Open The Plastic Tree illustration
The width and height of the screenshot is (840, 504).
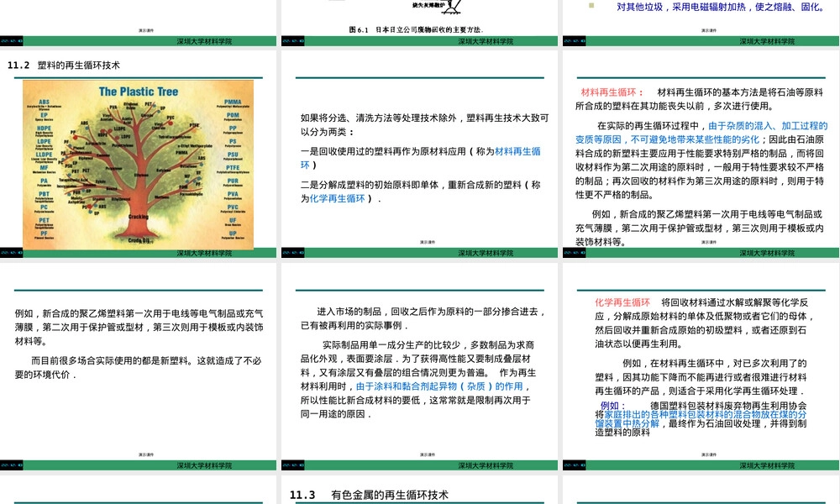(x=139, y=165)
